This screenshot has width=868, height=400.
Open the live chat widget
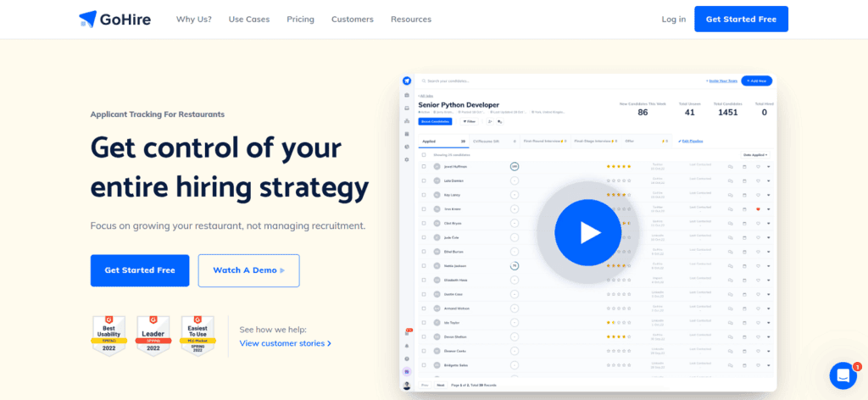coord(843,375)
